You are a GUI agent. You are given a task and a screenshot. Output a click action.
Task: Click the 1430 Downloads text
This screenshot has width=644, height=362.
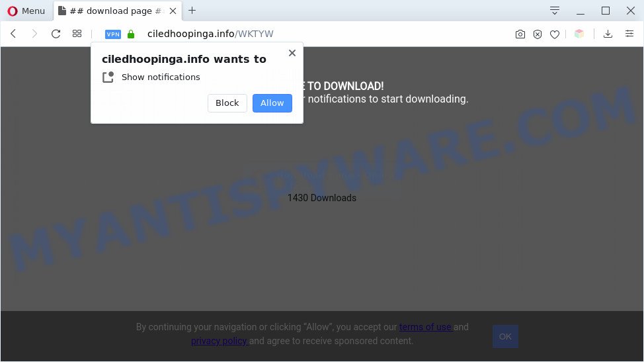(322, 198)
